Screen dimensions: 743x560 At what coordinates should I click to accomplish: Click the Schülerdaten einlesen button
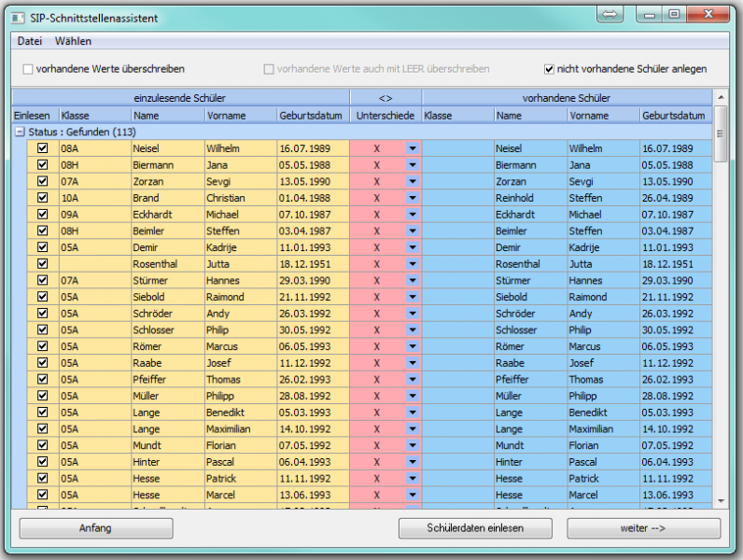(475, 528)
